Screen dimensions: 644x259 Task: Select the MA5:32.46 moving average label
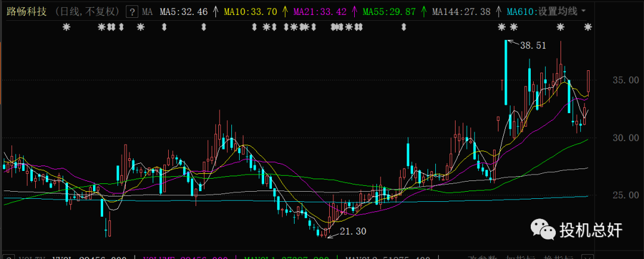[184, 11]
